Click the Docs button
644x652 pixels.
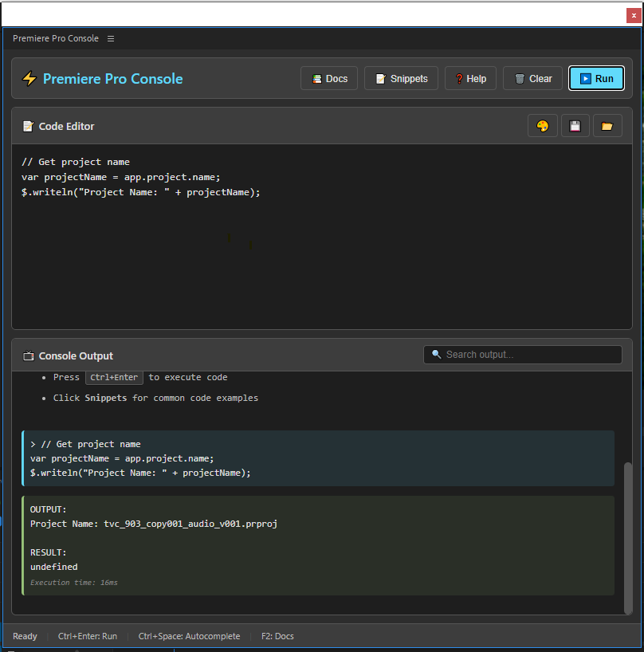328,78
